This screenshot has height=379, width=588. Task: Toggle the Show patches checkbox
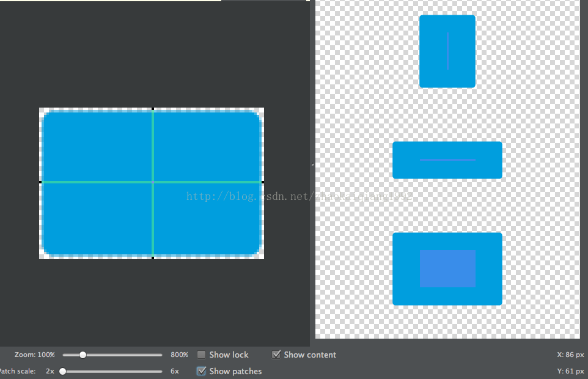tap(201, 371)
